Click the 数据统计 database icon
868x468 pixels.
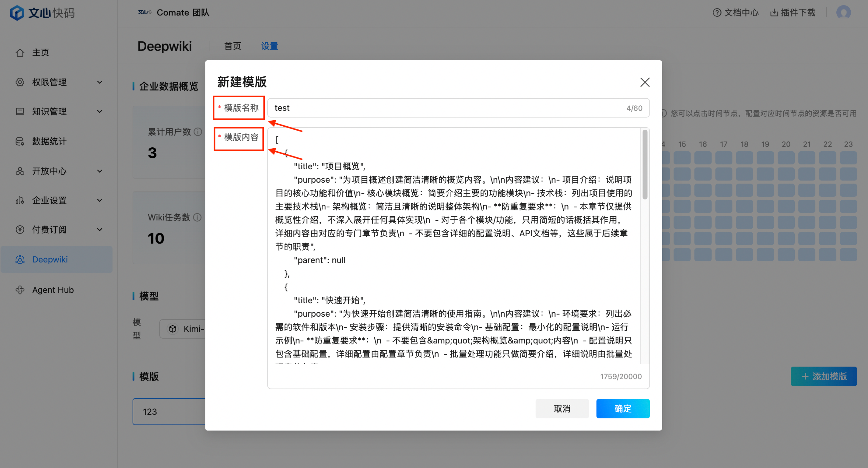20,141
